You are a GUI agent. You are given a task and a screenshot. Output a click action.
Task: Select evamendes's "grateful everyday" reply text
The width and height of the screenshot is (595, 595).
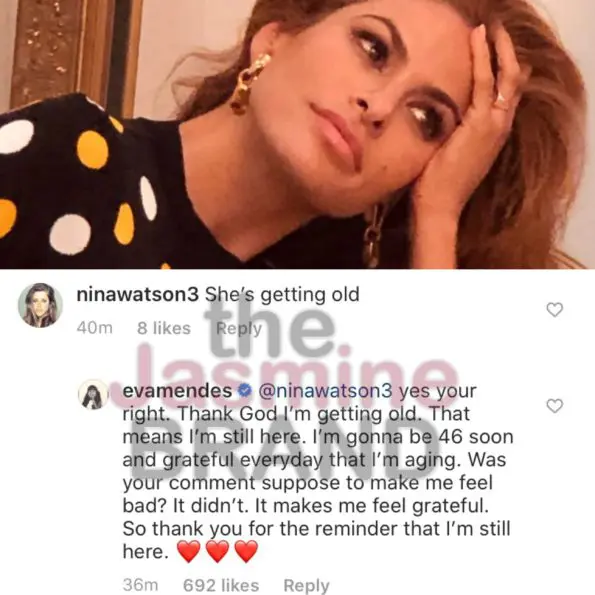click(318, 471)
